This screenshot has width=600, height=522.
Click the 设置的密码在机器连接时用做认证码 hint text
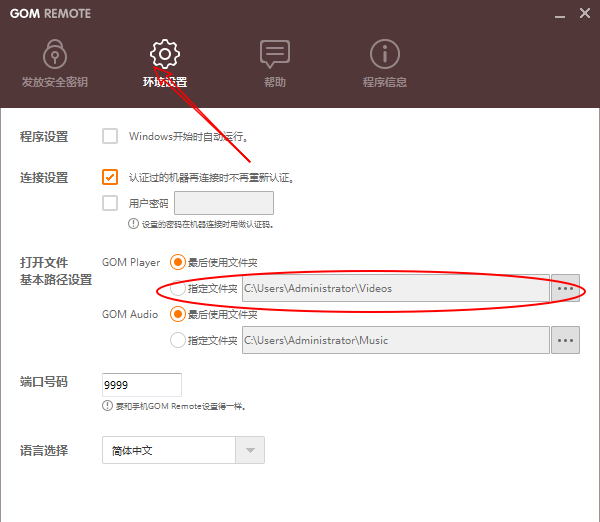(207, 224)
